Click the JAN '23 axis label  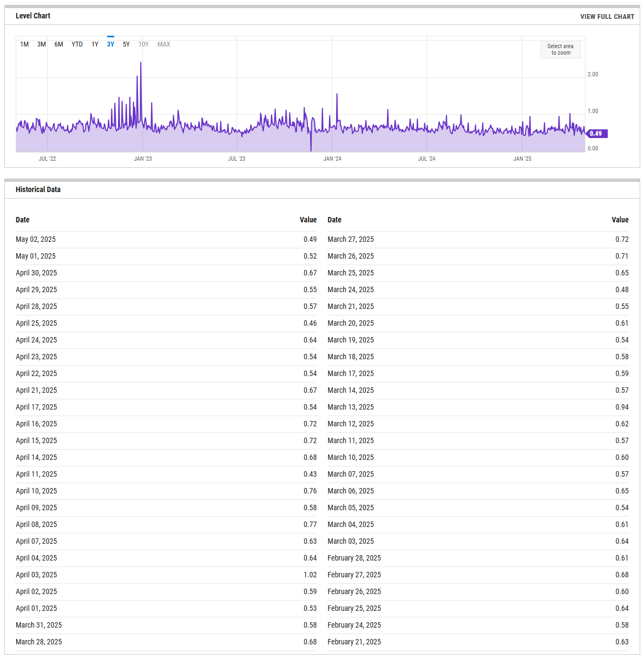coord(143,159)
